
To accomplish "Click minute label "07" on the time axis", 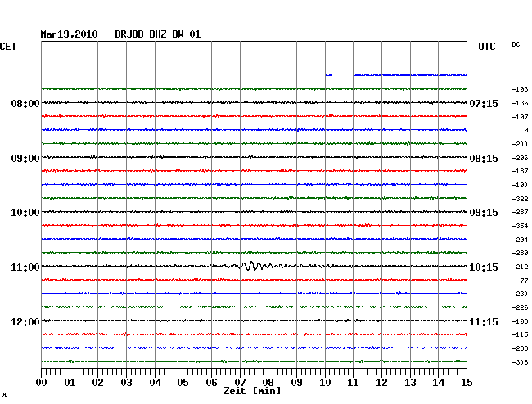I will tap(240, 383).
